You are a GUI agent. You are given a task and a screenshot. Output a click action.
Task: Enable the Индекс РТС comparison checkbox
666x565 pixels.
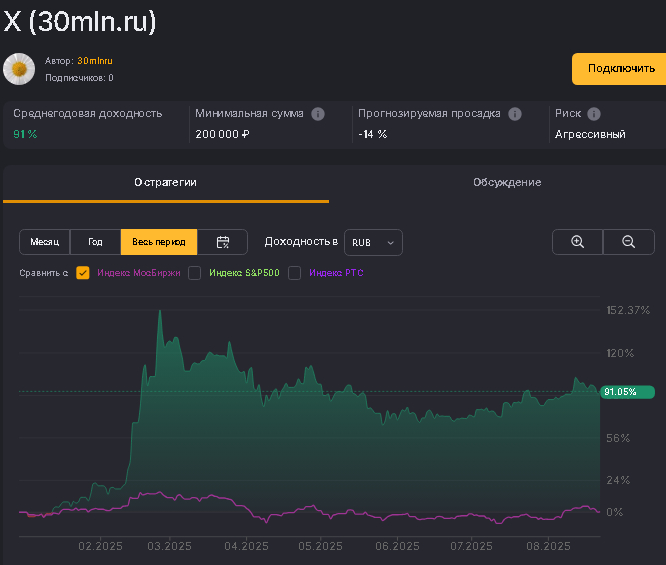coord(295,272)
